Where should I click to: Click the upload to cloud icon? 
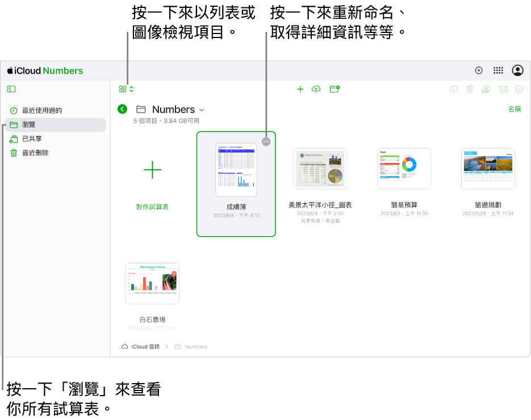click(316, 89)
